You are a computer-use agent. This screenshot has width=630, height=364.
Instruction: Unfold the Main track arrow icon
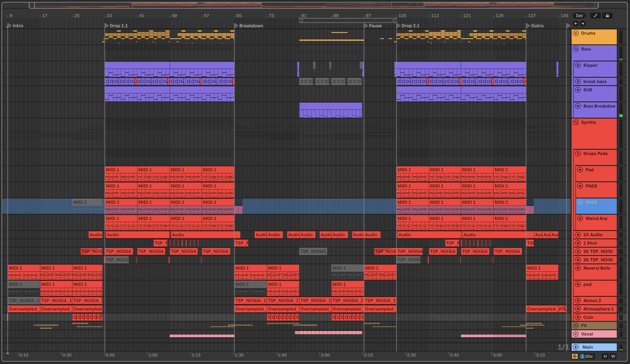(x=576, y=347)
